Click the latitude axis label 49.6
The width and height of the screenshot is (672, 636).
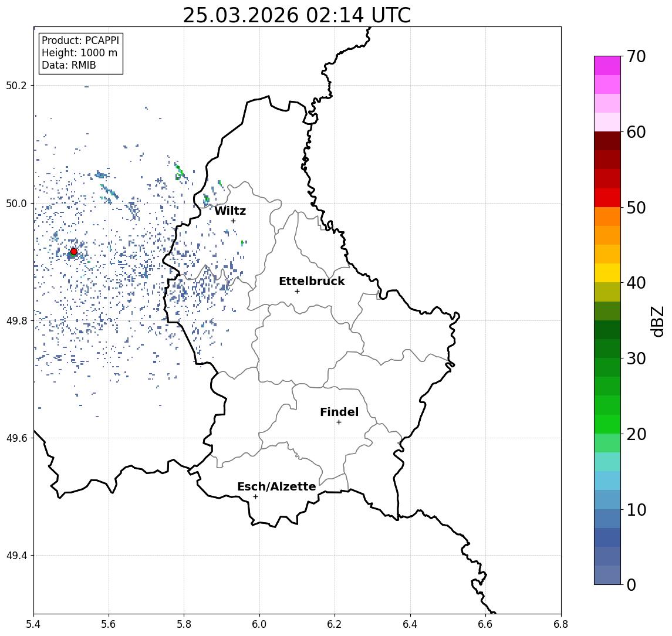click(16, 438)
